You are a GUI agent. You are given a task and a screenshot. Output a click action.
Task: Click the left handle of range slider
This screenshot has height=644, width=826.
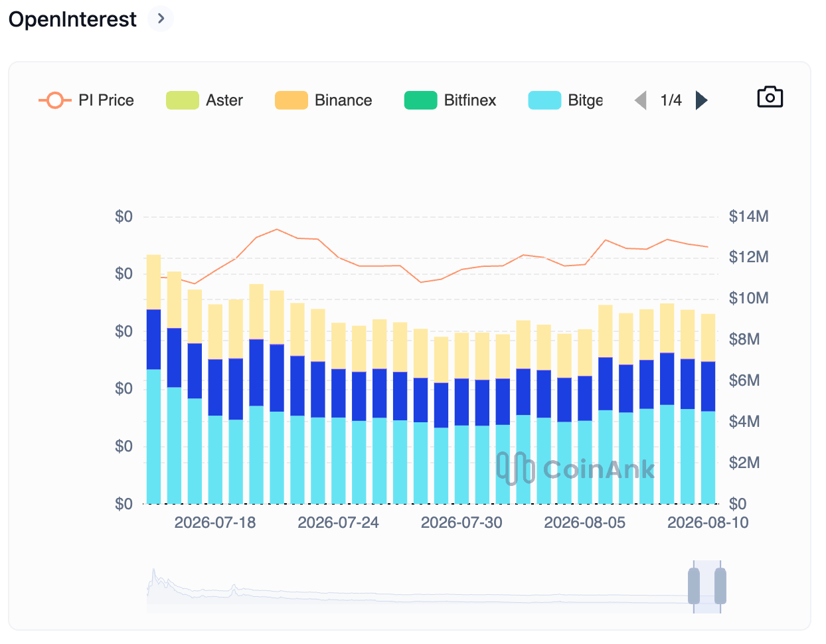pyautogui.click(x=694, y=586)
